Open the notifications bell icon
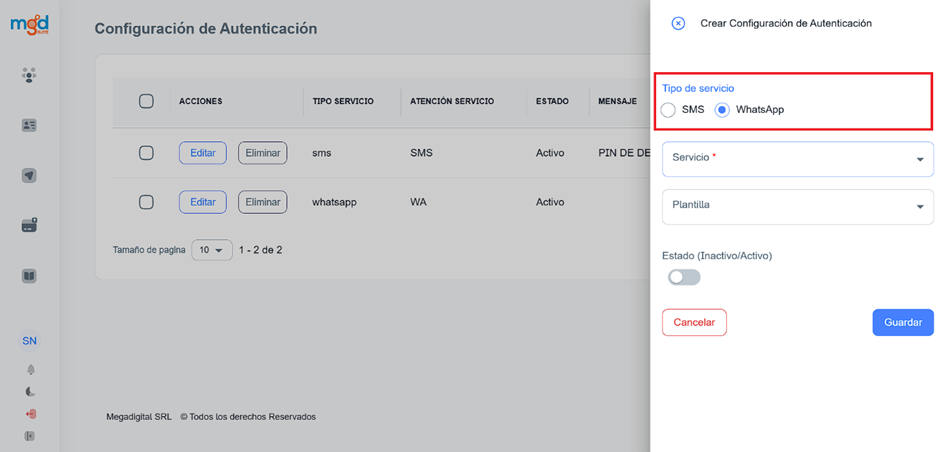 [30, 370]
